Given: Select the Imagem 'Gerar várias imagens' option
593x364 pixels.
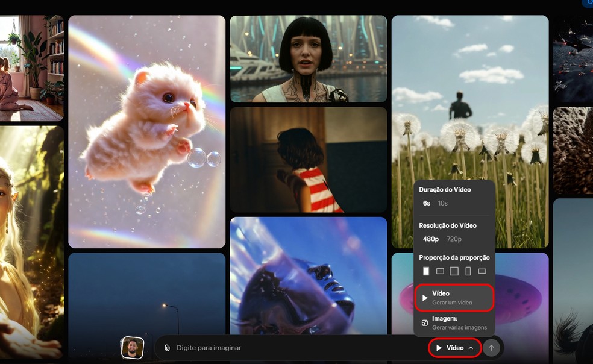Looking at the screenshot, I should tap(454, 323).
